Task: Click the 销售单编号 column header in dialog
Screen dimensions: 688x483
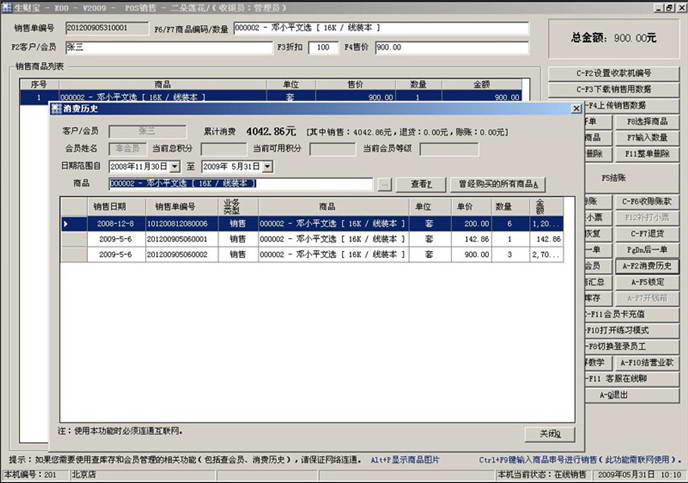Action: [x=182, y=206]
